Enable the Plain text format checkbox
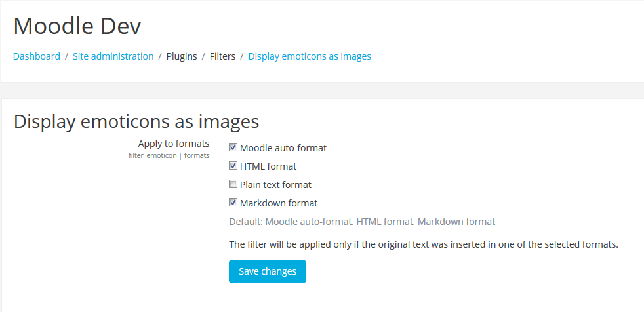 [233, 184]
